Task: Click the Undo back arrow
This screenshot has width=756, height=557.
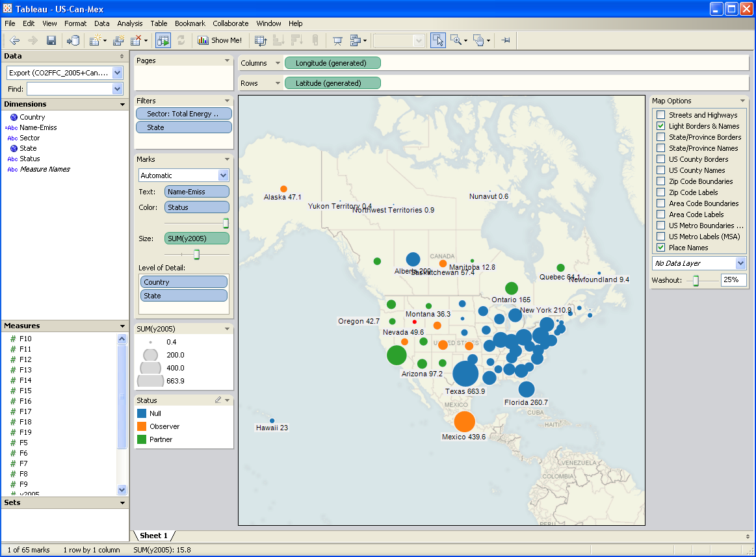Action: tap(15, 40)
